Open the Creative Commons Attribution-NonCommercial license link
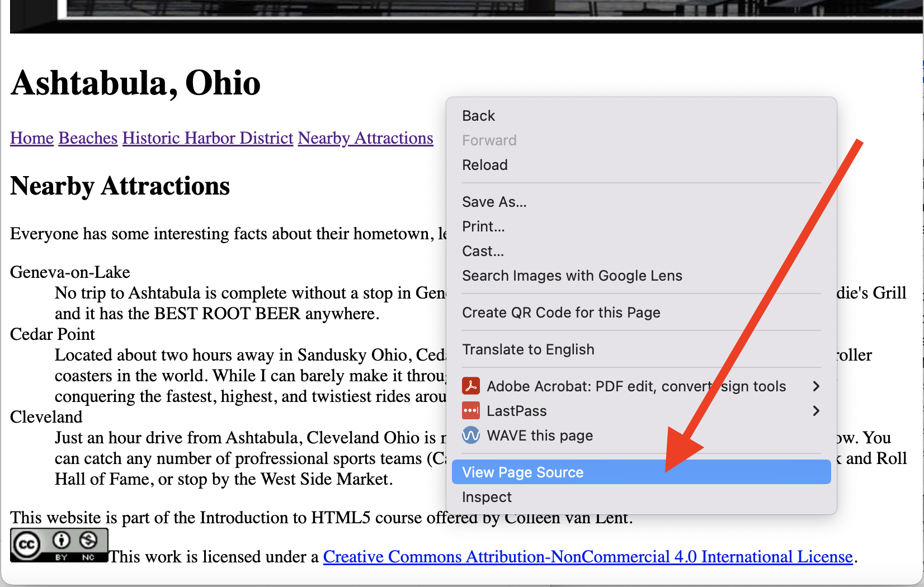This screenshot has height=587, width=924. (x=587, y=557)
